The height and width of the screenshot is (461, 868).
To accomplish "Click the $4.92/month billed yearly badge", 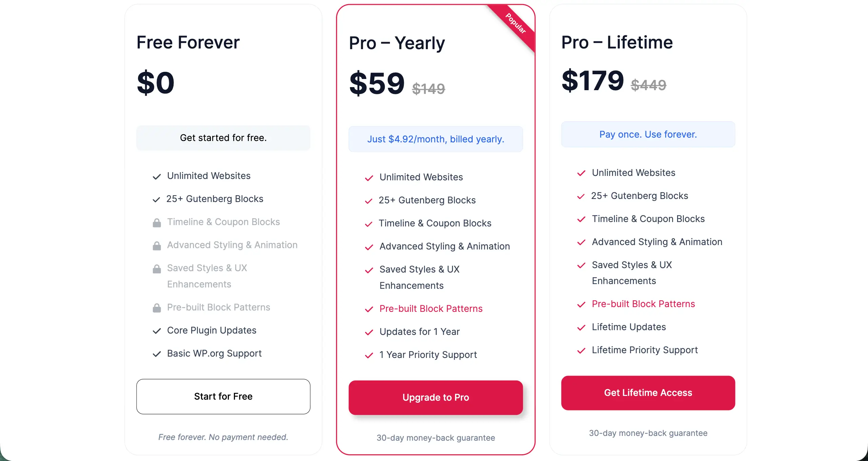I will click(436, 139).
